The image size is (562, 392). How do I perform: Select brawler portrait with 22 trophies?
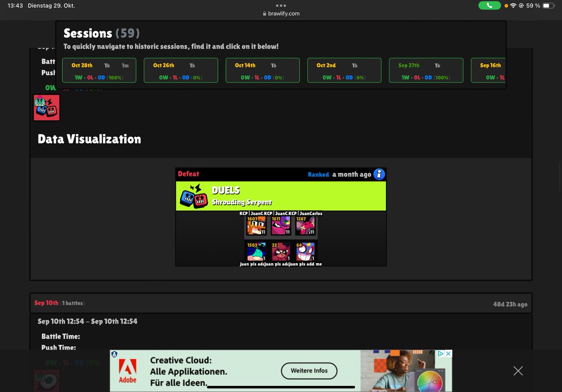pos(281,252)
